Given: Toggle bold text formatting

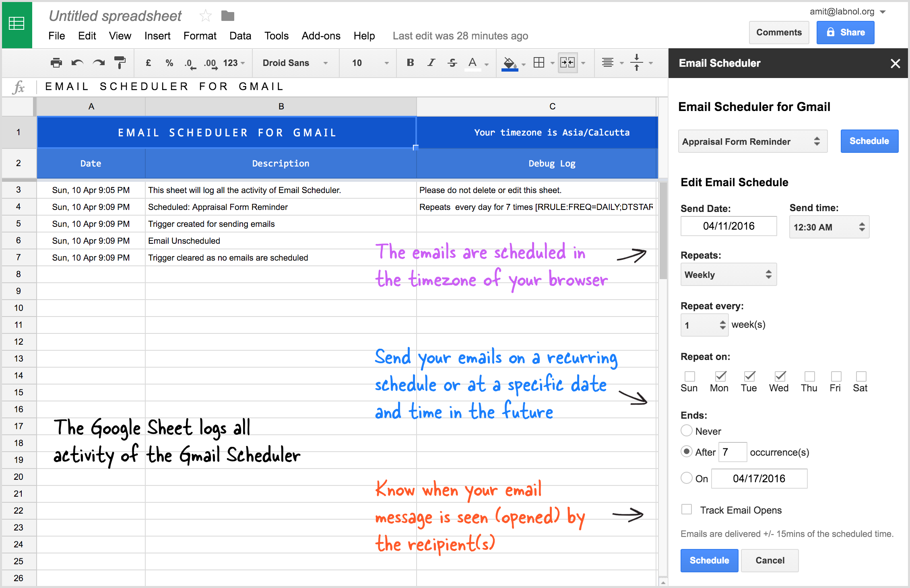Looking at the screenshot, I should 410,63.
